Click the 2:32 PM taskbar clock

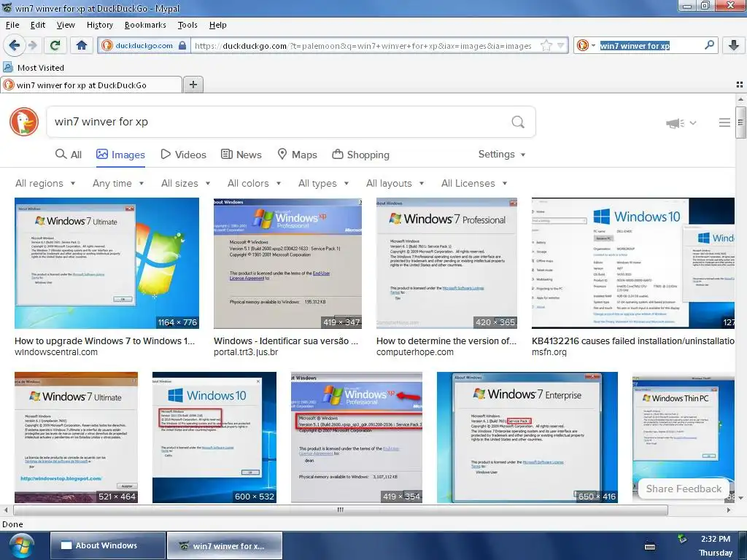tap(715, 539)
